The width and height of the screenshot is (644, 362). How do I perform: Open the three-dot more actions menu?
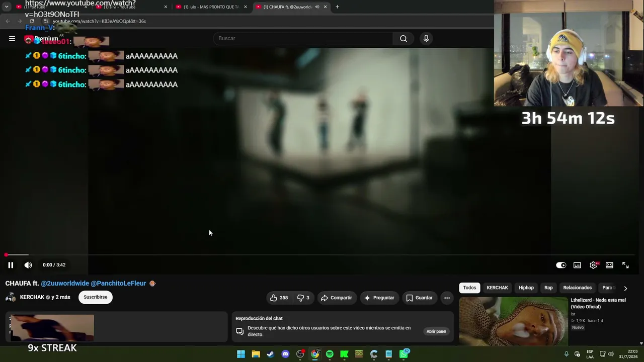(x=447, y=298)
